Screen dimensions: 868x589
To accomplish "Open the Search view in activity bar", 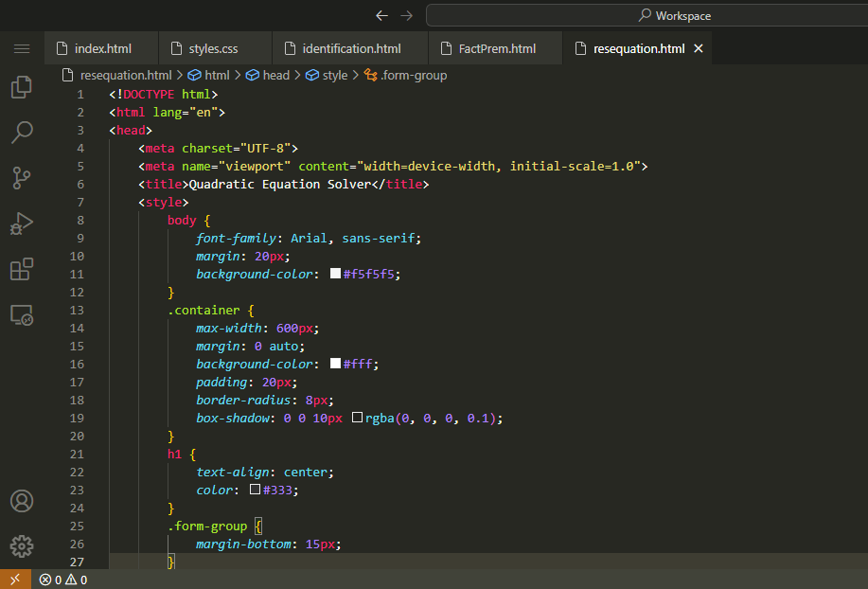I will (21, 132).
